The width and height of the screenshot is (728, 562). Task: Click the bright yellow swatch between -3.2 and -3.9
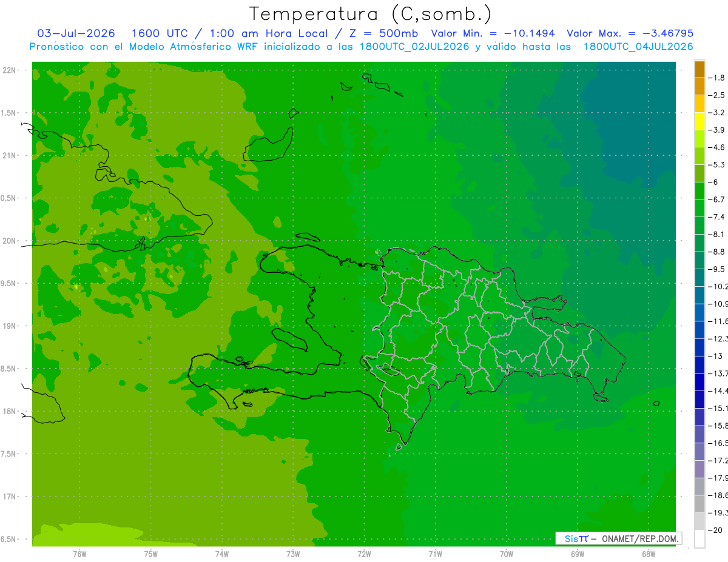699,121
